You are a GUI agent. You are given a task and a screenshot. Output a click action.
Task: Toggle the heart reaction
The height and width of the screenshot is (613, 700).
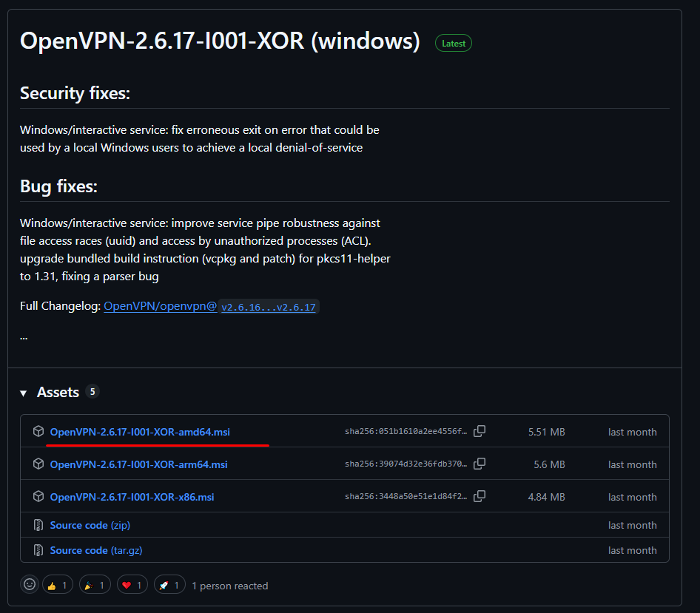pos(132,585)
